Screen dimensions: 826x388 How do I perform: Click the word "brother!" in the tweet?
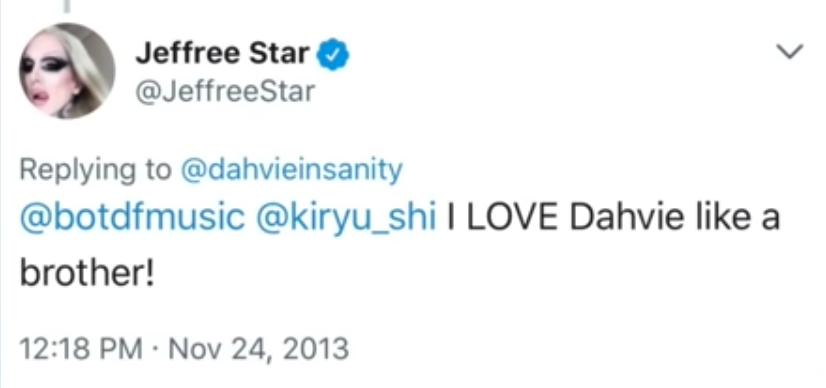[87, 274]
